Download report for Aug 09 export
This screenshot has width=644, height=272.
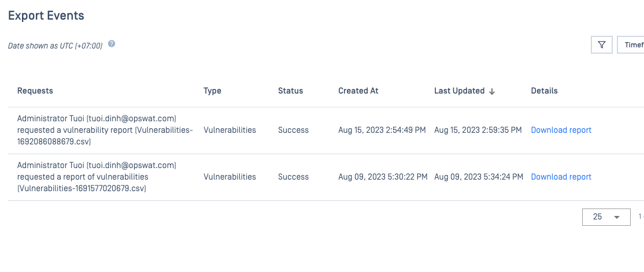(561, 177)
